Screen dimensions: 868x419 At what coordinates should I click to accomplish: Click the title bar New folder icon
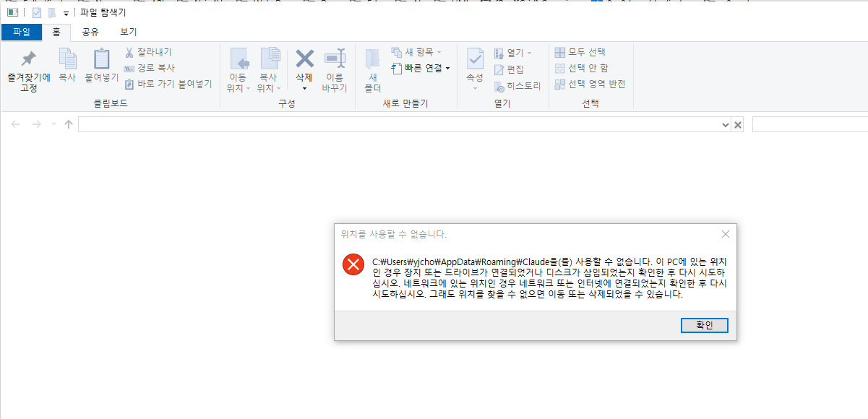[x=52, y=12]
